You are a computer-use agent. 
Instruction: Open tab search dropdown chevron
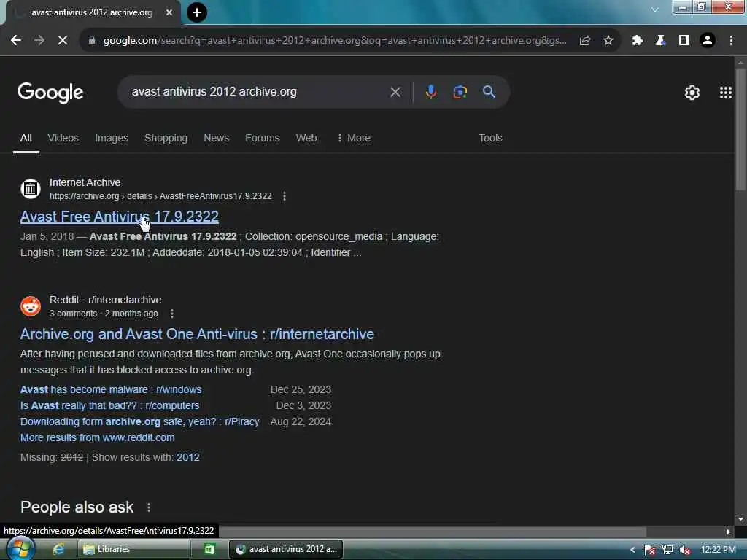(x=655, y=9)
